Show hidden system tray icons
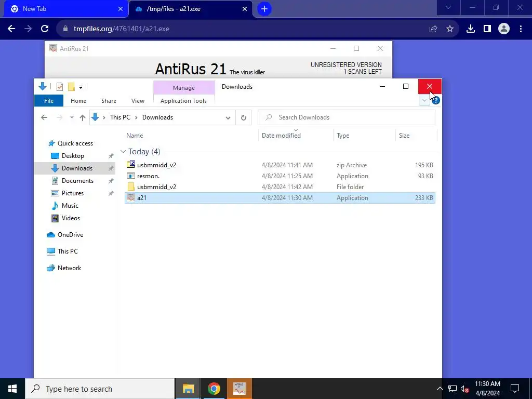 click(440, 389)
